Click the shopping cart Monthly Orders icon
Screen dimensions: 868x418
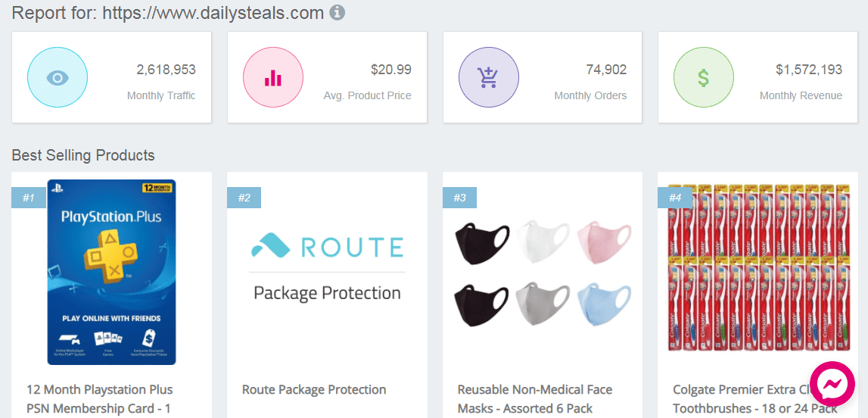pos(488,77)
